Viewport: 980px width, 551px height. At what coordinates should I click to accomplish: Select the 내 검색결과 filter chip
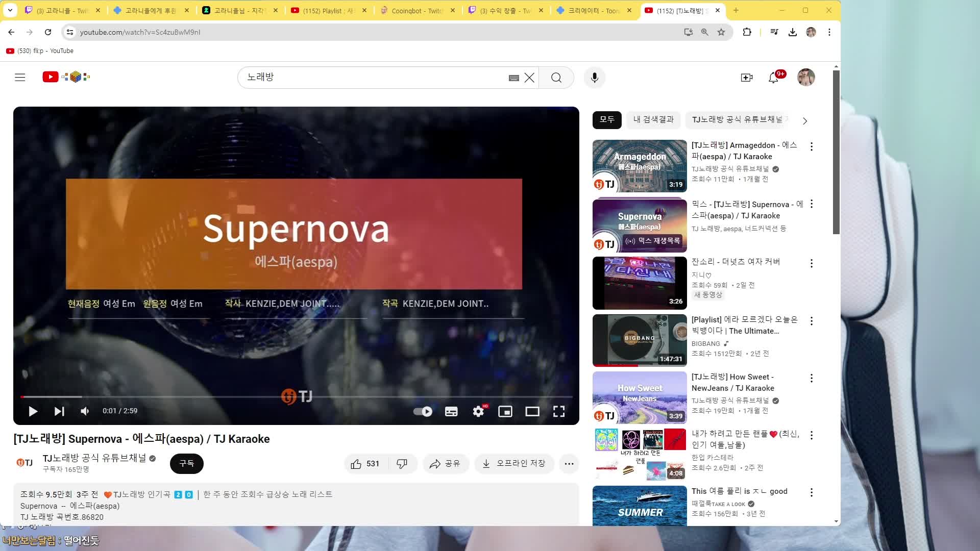[653, 119]
